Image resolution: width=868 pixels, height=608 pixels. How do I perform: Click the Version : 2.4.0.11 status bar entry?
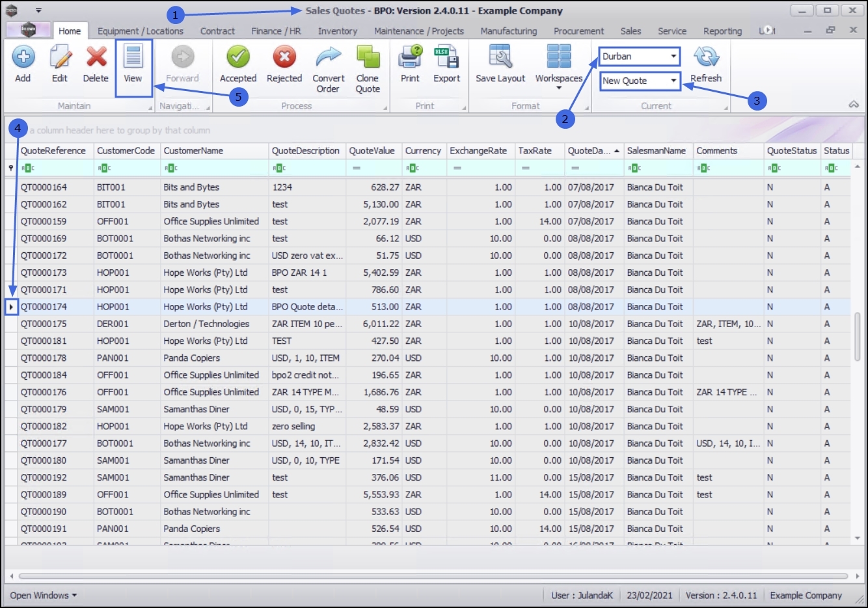click(721, 596)
